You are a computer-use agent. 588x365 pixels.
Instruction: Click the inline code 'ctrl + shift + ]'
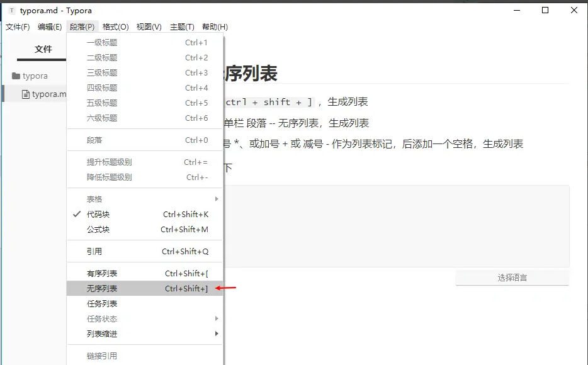[x=268, y=102]
